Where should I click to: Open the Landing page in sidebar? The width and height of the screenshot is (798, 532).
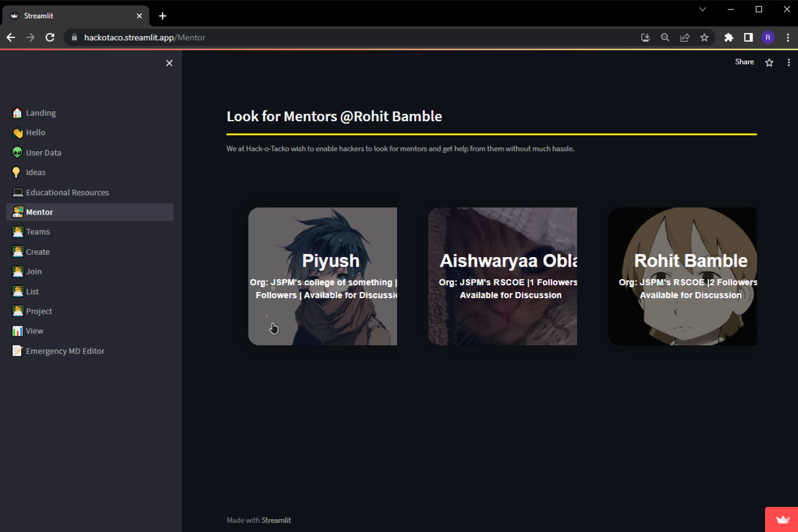(90, 113)
